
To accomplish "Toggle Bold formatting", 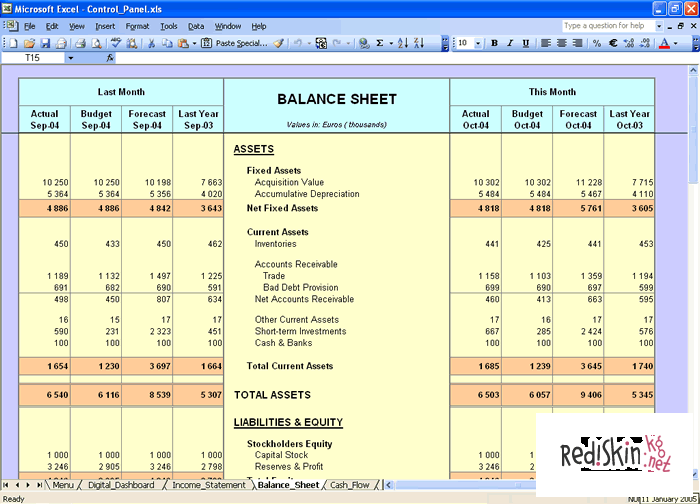I will coord(495,43).
